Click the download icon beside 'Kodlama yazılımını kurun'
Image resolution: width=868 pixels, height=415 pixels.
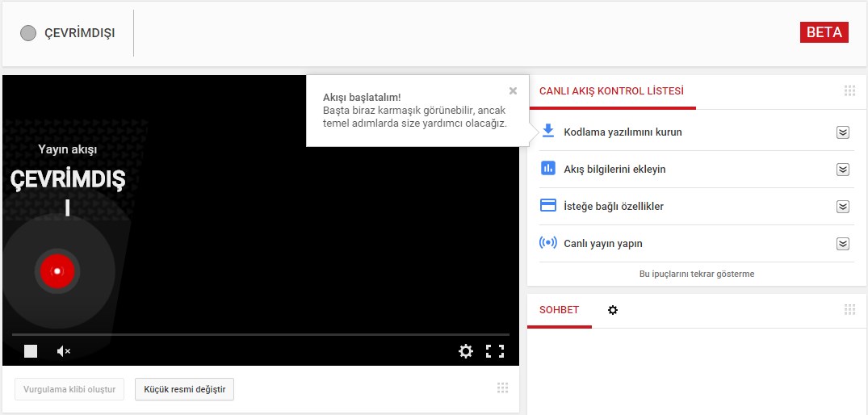(548, 131)
